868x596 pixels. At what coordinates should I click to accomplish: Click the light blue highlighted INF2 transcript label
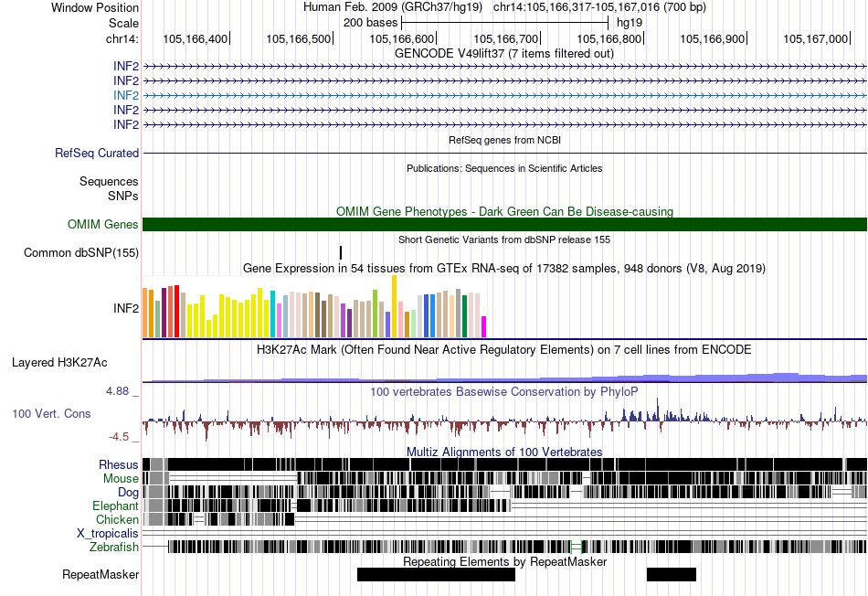pos(126,95)
